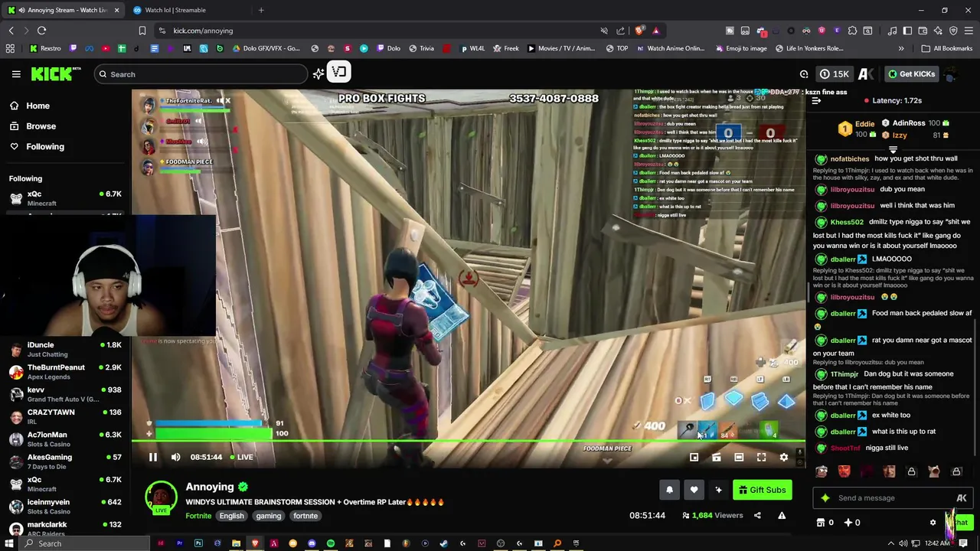
Task: Open Annoying's channel avatar
Action: point(162,497)
